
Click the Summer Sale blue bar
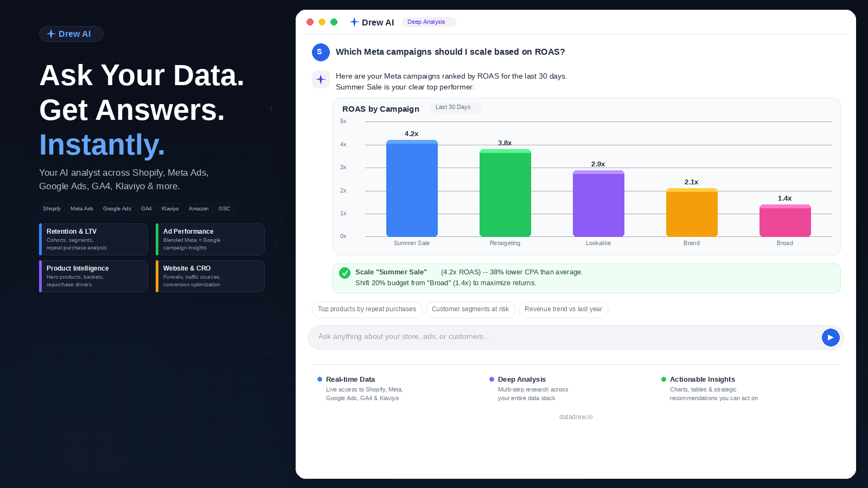click(x=412, y=188)
